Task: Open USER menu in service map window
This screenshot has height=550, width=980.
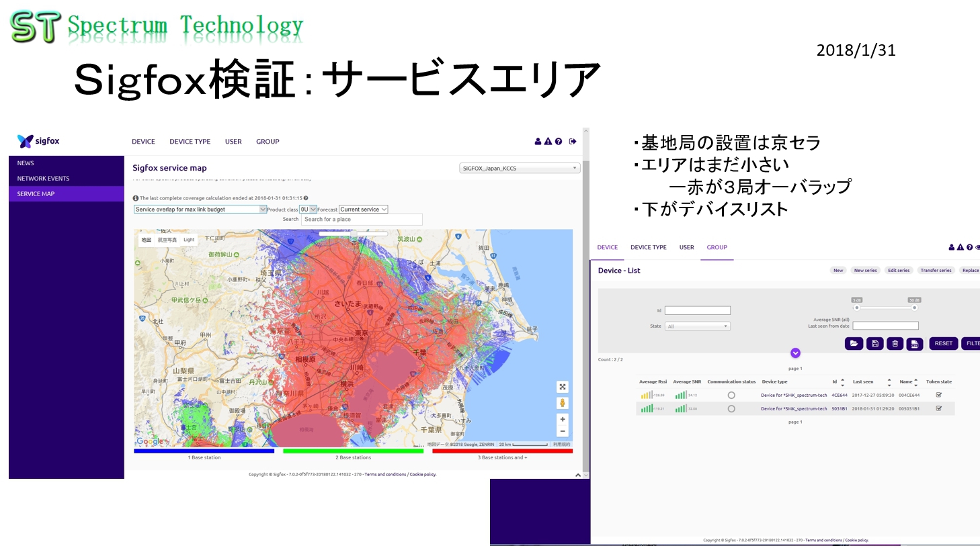Action: click(x=233, y=142)
